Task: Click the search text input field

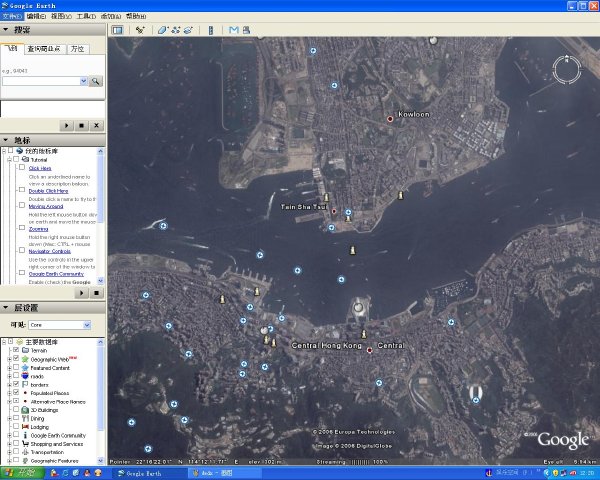Action: [41, 81]
